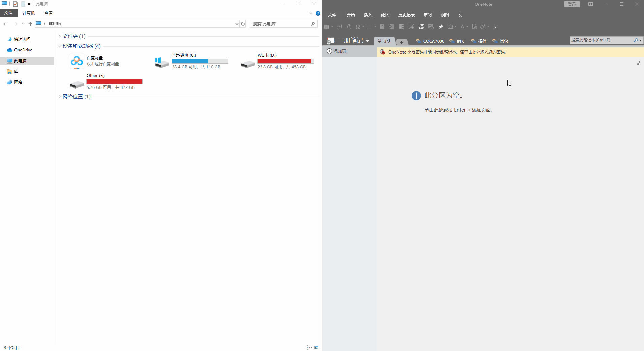Open the search with tags icon
Screen dimensions: 644x351
(x=422, y=27)
